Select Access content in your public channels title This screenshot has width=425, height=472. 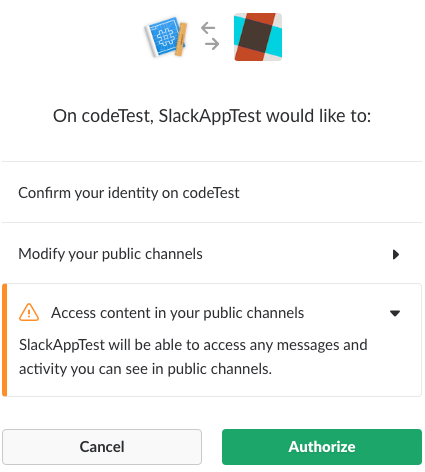[x=177, y=313]
